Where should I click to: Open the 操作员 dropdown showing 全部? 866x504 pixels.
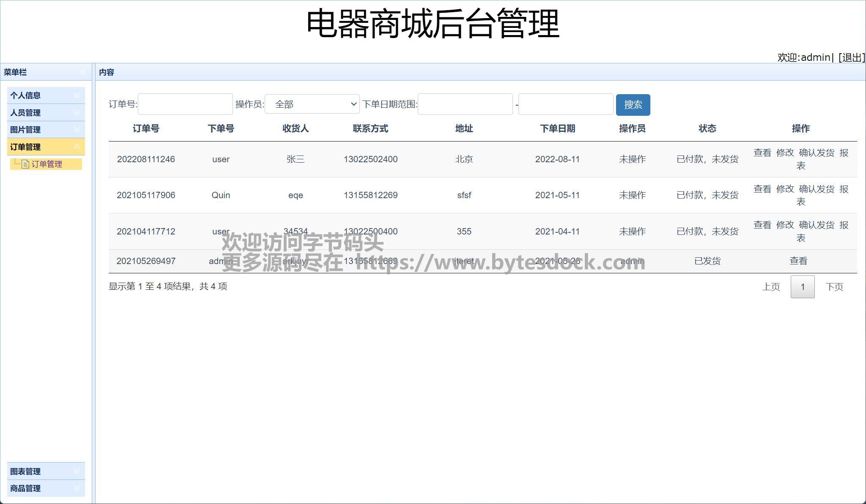pyautogui.click(x=312, y=104)
